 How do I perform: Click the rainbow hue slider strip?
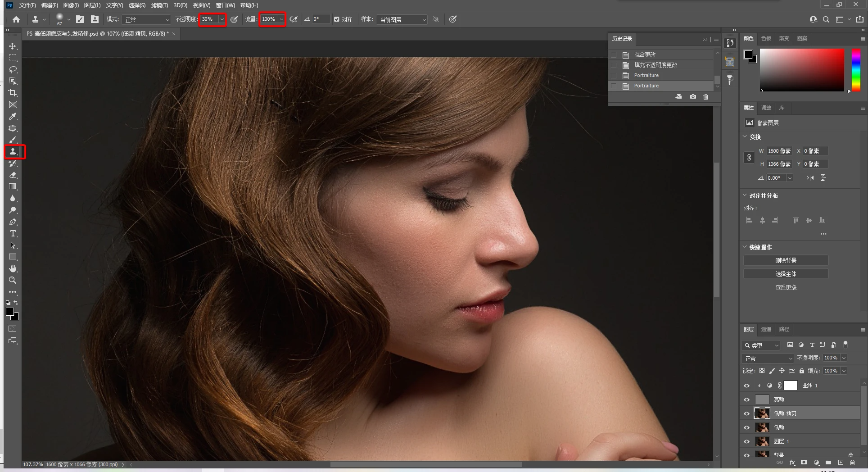pyautogui.click(x=856, y=70)
